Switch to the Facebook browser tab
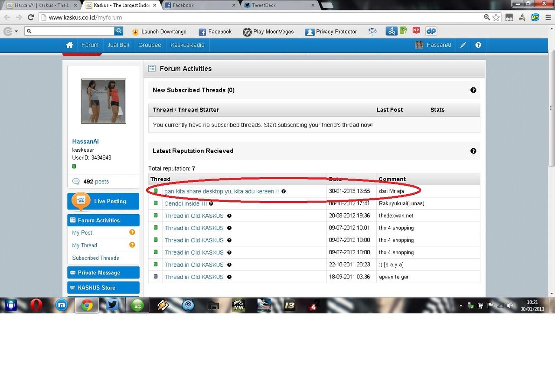This screenshot has height=392, width=555. click(199, 5)
